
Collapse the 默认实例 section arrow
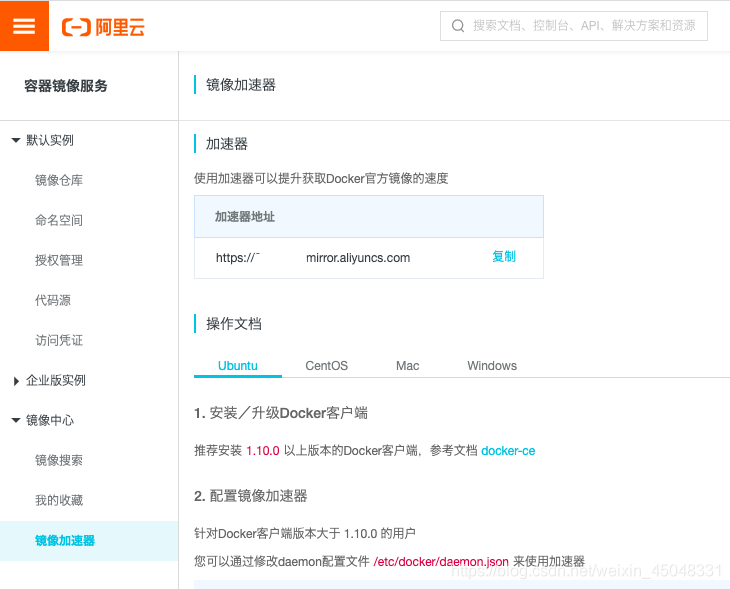click(x=16, y=140)
